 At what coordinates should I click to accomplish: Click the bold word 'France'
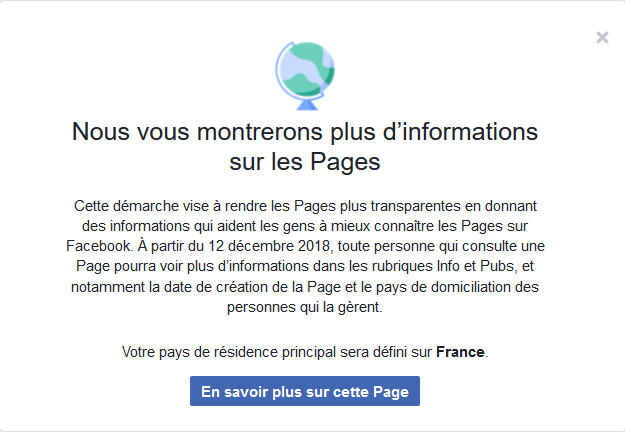click(x=461, y=353)
